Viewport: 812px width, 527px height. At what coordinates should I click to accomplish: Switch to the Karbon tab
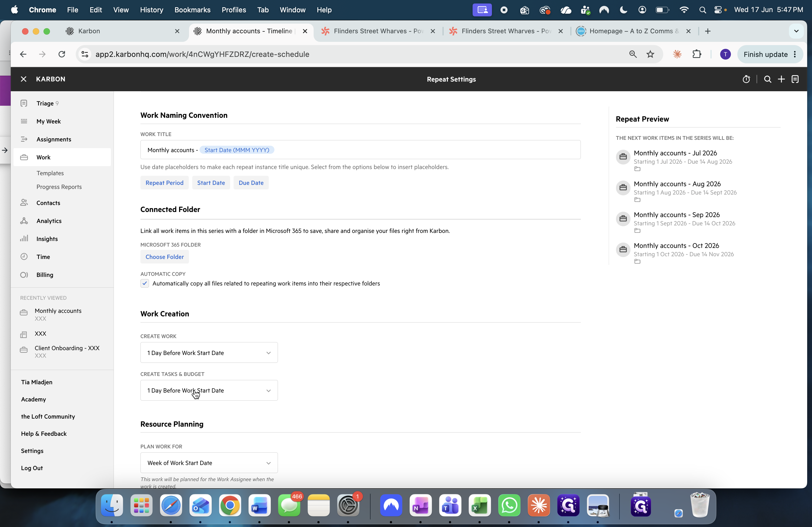tap(123, 31)
